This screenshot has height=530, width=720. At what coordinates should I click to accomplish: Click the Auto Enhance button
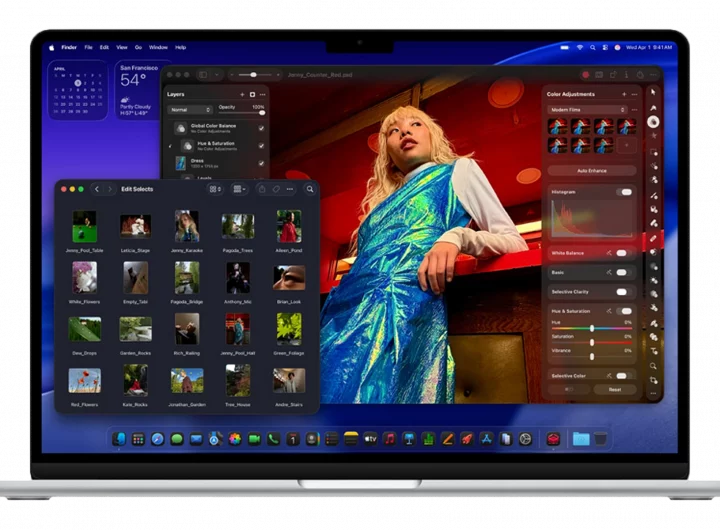pos(590,171)
